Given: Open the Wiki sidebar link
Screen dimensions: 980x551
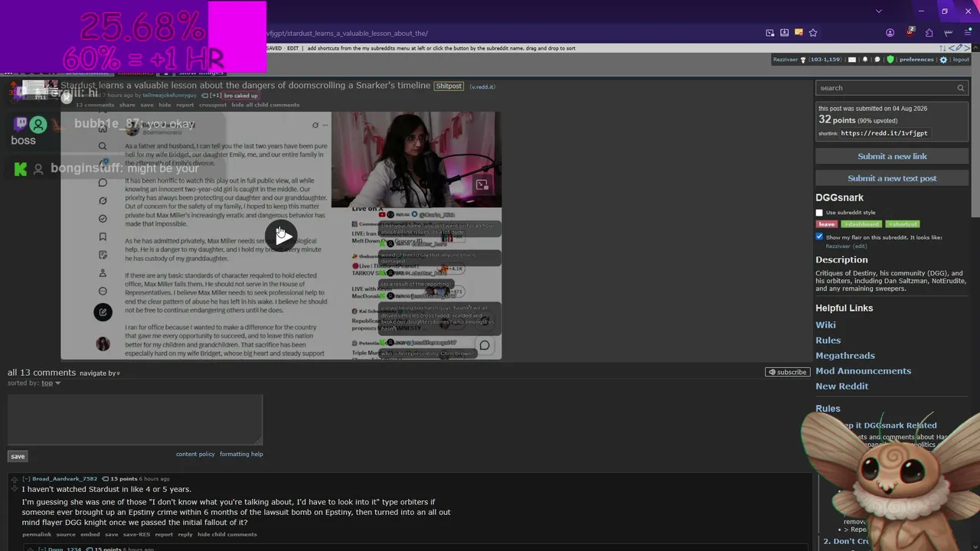Looking at the screenshot, I should point(825,325).
